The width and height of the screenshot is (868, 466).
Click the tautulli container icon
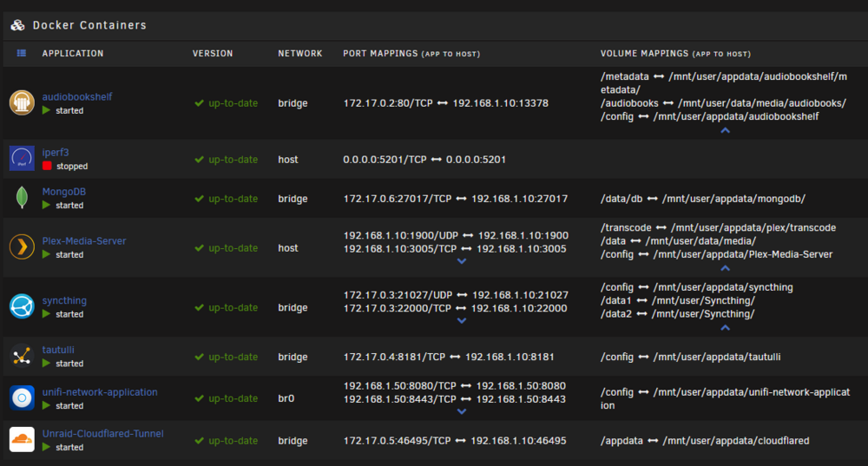(x=22, y=356)
